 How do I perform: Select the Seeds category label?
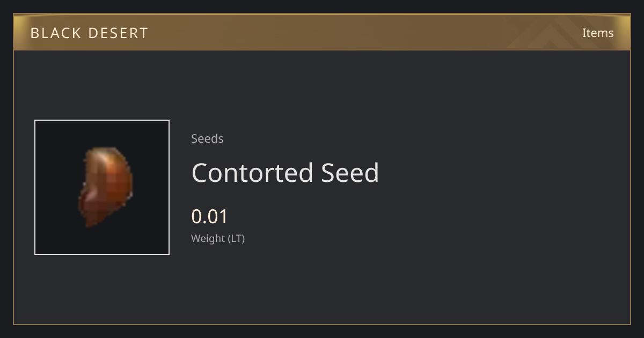(x=207, y=138)
